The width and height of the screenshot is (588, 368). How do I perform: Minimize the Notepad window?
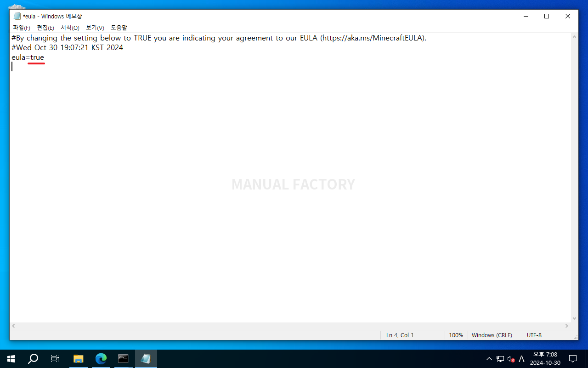pos(526,16)
